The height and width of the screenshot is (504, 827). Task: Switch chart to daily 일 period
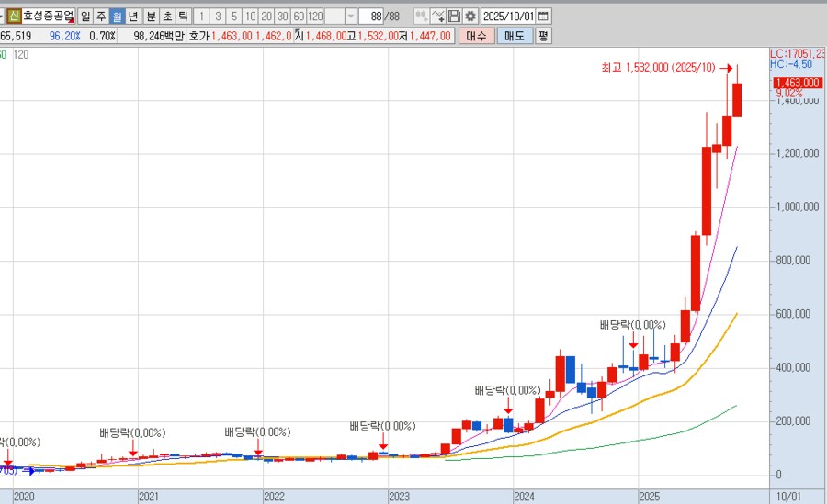coord(85,17)
